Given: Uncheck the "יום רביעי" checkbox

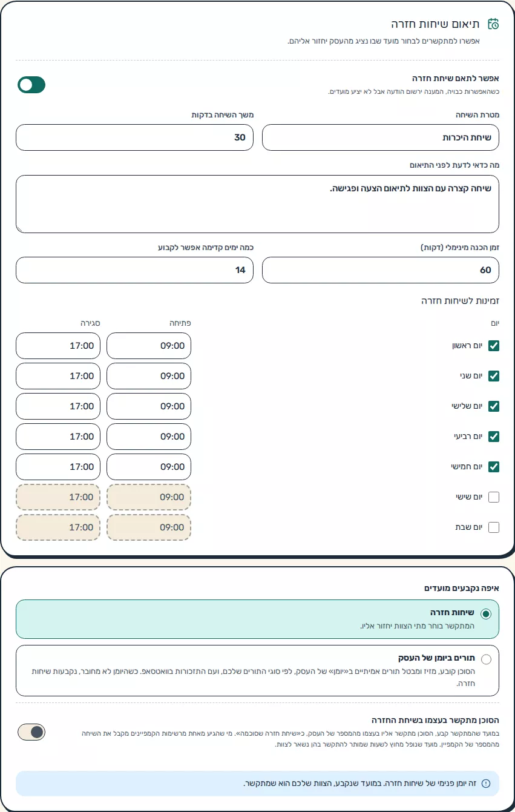Looking at the screenshot, I should pyautogui.click(x=494, y=437).
